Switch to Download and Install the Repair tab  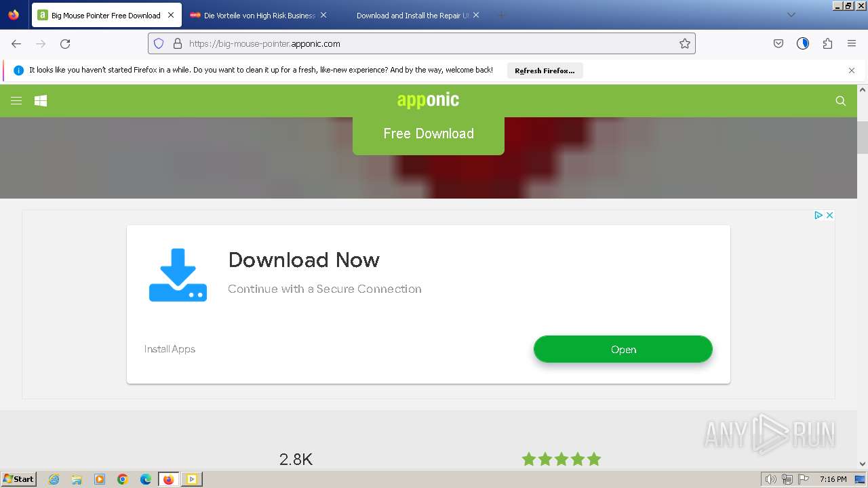point(412,15)
